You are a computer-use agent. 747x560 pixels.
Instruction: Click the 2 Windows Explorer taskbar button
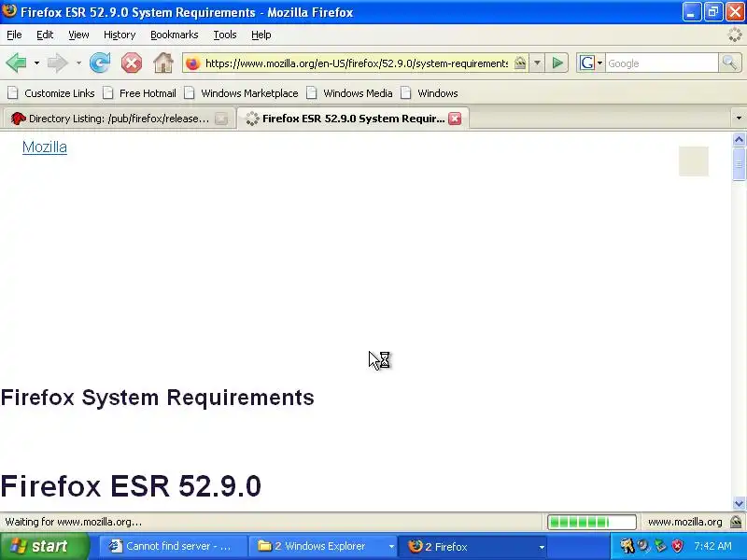[323, 546]
